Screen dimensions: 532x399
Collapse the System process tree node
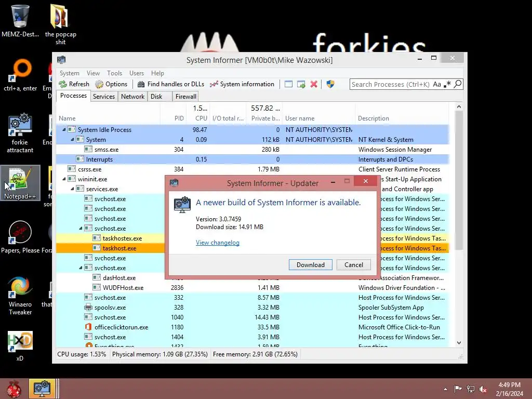point(72,139)
